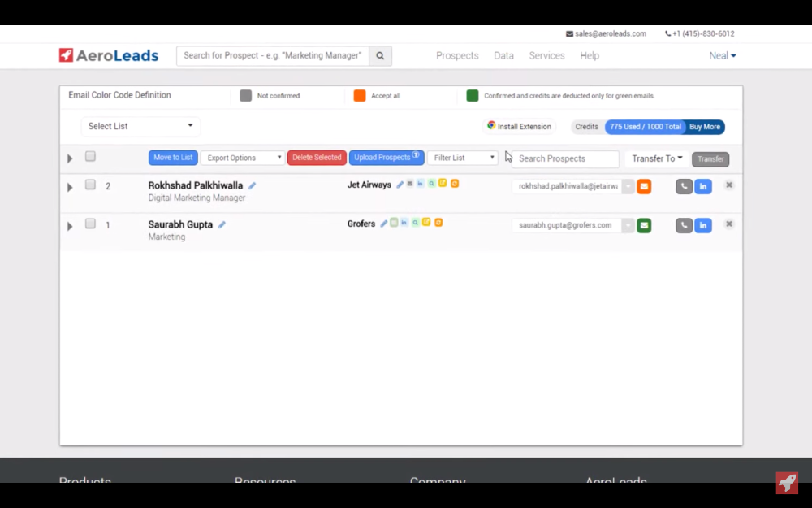
Task: Remove Saurabh Gupta with the X icon
Action: (x=728, y=224)
